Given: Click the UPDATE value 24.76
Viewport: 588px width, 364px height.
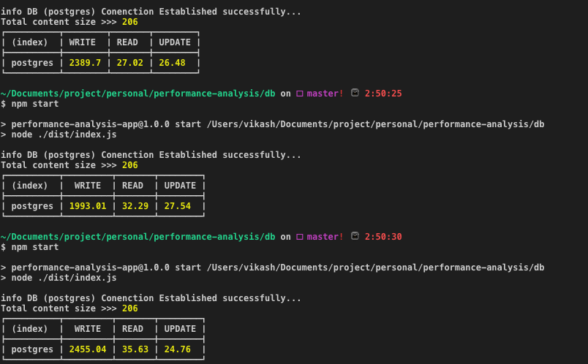Looking at the screenshot, I should (x=177, y=349).
